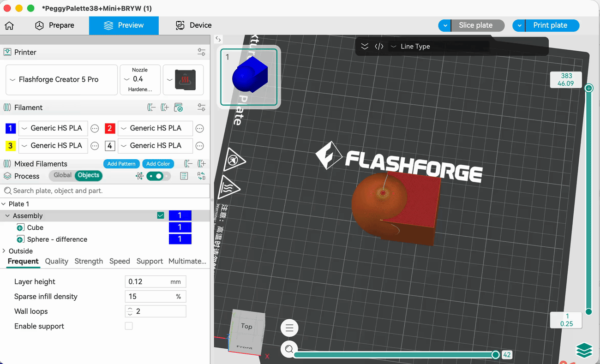
Task: Click the Sphere - difference part icon
Action: 20,239
